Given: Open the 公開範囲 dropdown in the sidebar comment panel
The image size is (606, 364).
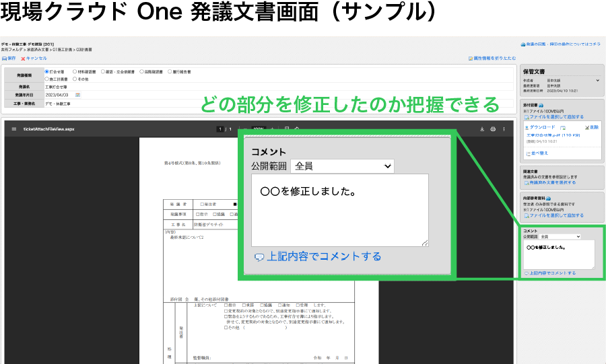Looking at the screenshot, I should point(560,237).
